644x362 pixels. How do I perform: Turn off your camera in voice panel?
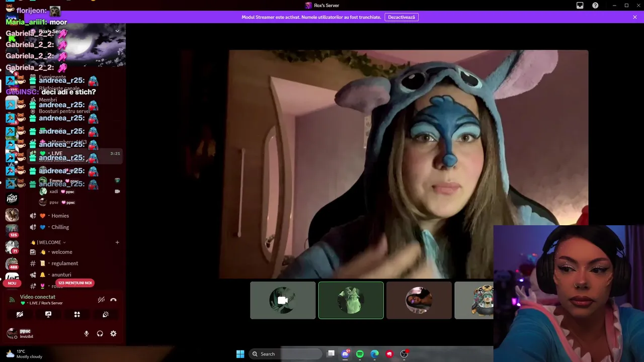[x=20, y=314]
